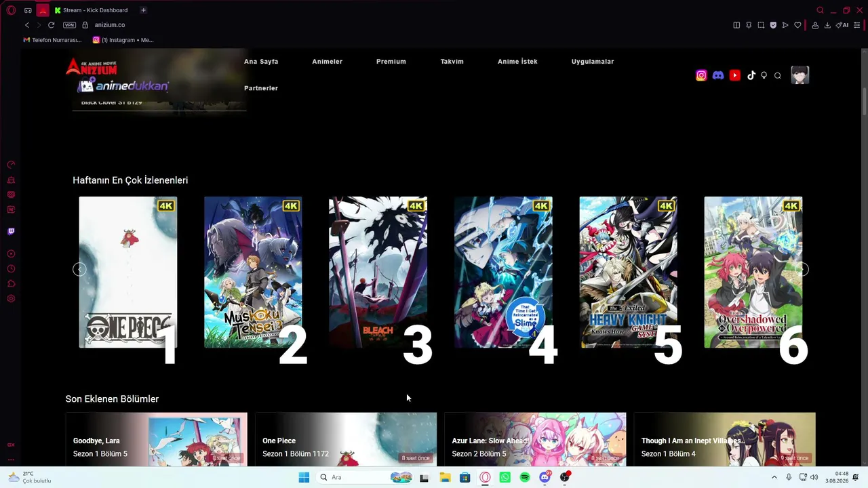Open the Mushoku Tensei rank 2 poster
This screenshot has height=488, width=868.
pos(253,272)
